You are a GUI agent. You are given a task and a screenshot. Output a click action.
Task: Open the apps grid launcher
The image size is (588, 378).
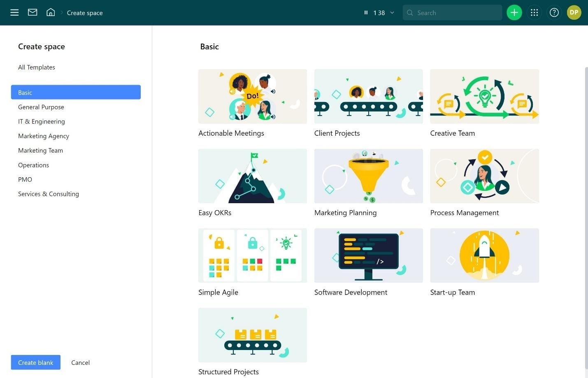(x=534, y=12)
